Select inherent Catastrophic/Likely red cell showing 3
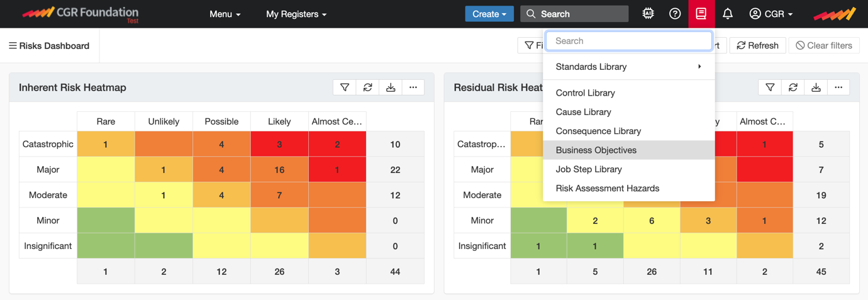This screenshot has height=300, width=868. 279,144
